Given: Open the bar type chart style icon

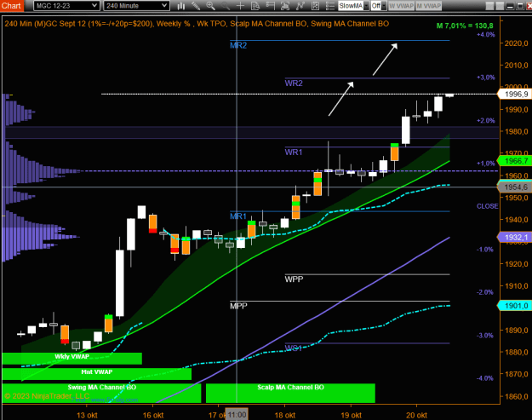Looking at the screenshot, I should pos(181,6).
